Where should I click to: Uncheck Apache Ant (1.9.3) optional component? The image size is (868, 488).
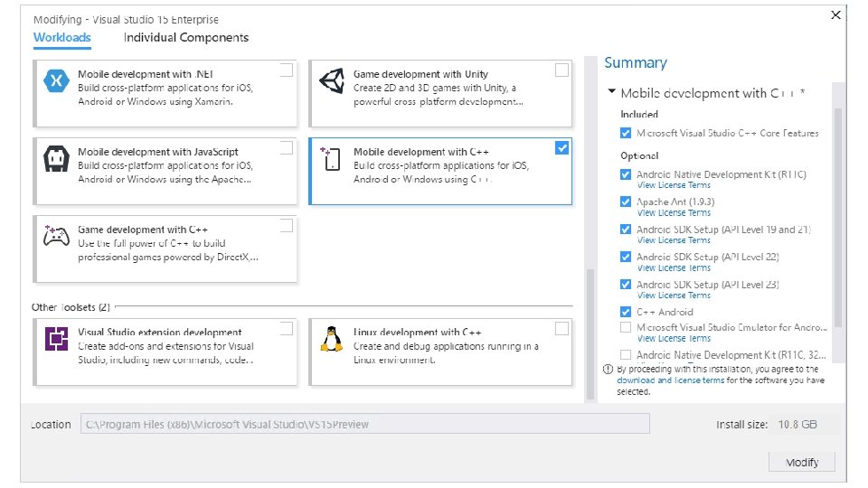pyautogui.click(x=626, y=202)
